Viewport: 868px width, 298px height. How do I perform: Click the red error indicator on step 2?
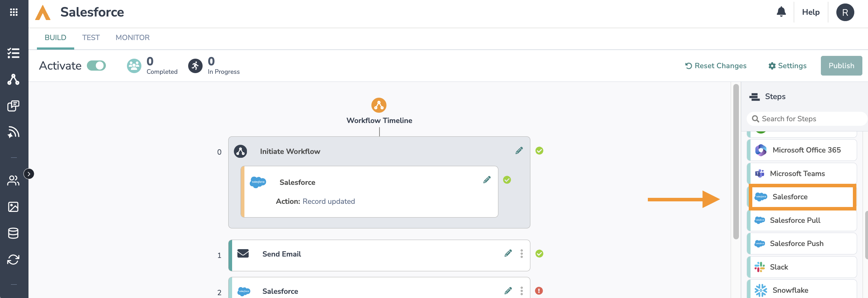(539, 291)
